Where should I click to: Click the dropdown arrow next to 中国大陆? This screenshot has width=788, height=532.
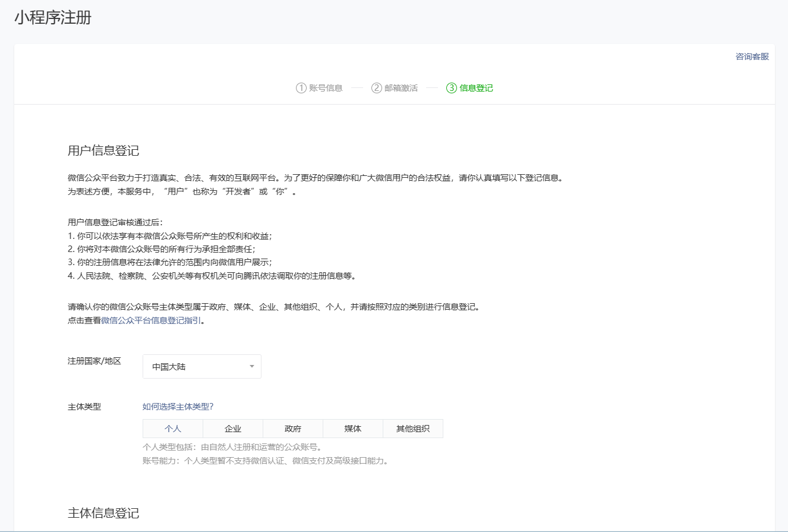(x=251, y=367)
